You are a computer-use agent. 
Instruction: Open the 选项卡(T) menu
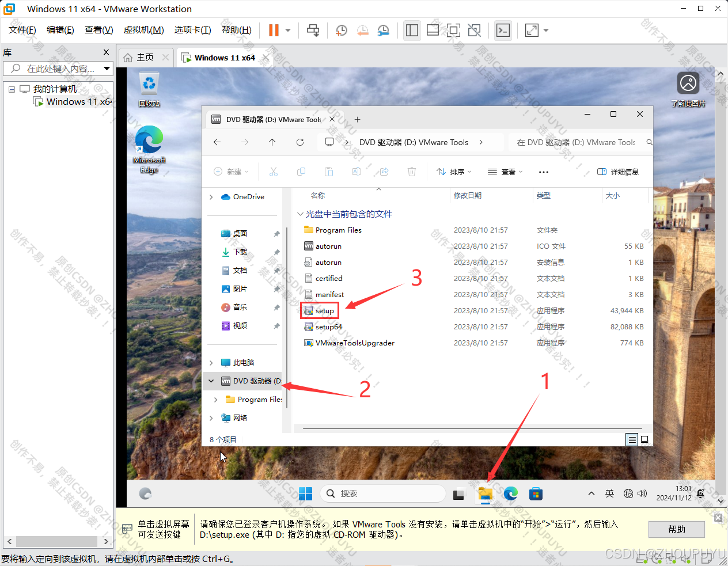[193, 30]
